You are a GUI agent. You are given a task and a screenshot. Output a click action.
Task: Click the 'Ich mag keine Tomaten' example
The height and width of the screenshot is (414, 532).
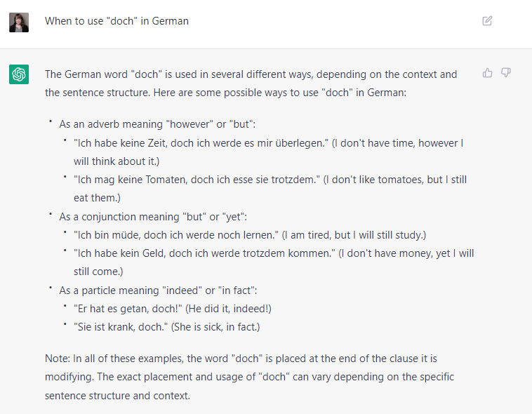coord(270,188)
